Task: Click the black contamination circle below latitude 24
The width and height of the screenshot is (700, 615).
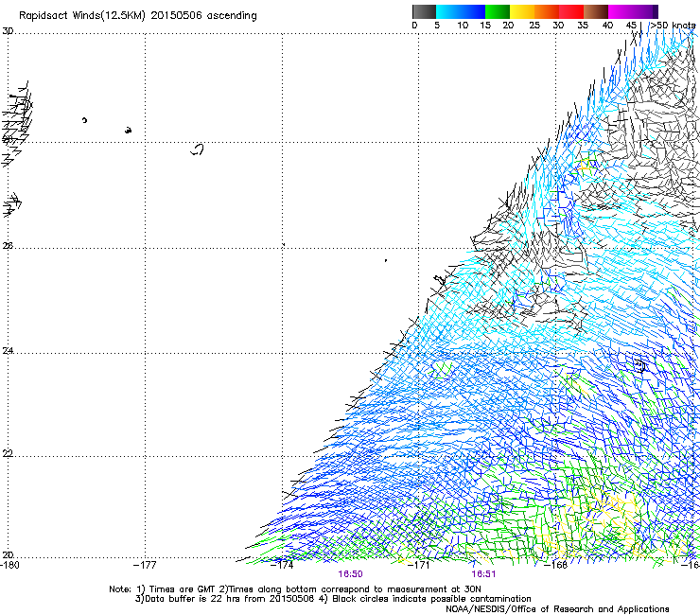Action: click(639, 366)
